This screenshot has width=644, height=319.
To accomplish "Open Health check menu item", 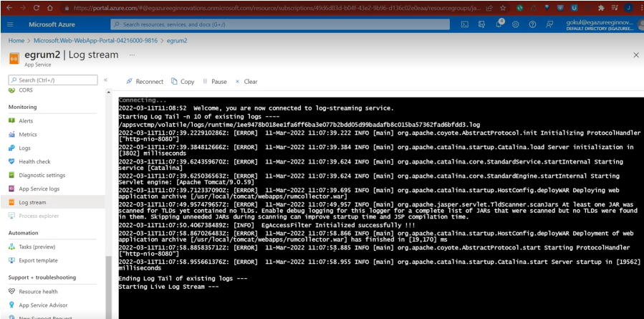I will tap(34, 161).
